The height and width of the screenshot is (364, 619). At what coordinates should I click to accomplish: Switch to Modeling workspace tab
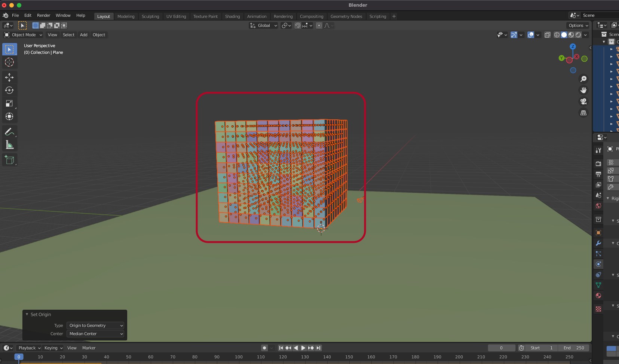click(126, 16)
